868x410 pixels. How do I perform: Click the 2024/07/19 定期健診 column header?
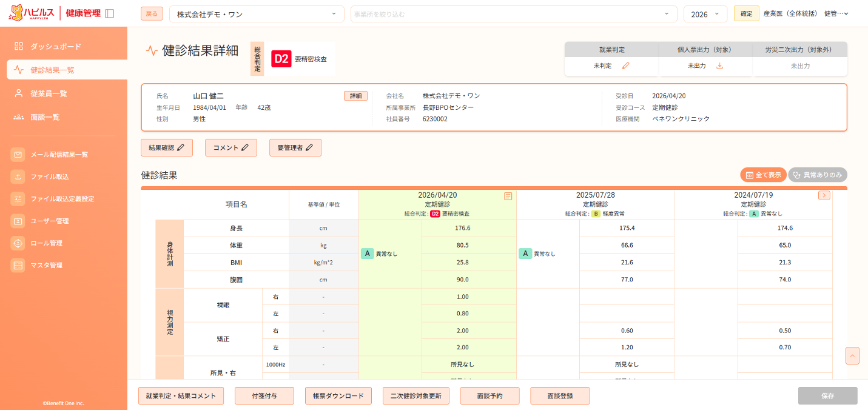pyautogui.click(x=753, y=204)
